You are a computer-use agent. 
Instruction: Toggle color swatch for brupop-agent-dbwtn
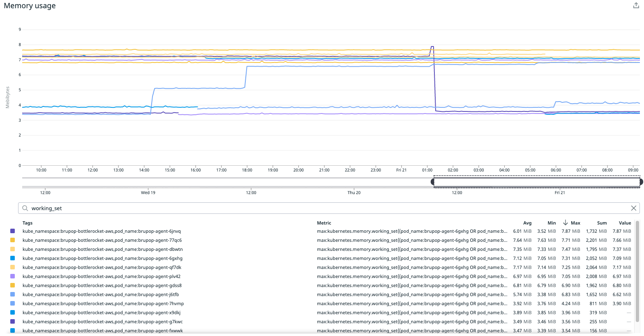(x=12, y=249)
